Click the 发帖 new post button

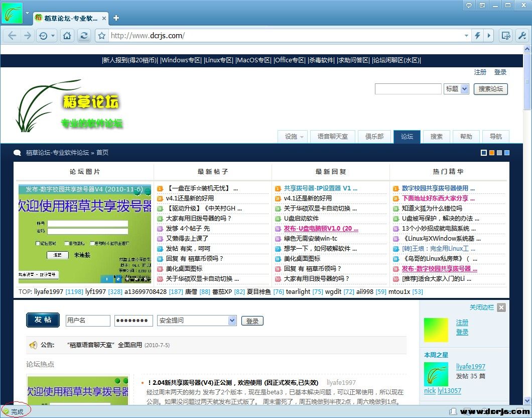tap(43, 320)
